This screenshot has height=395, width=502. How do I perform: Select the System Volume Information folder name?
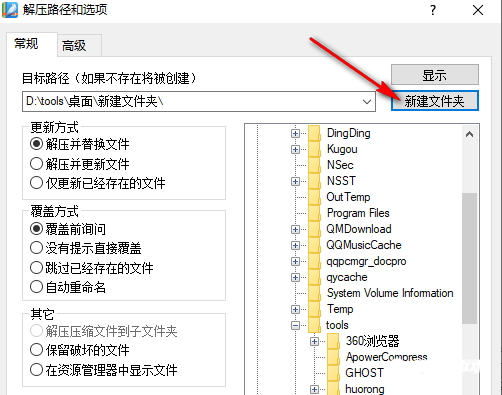click(x=390, y=293)
